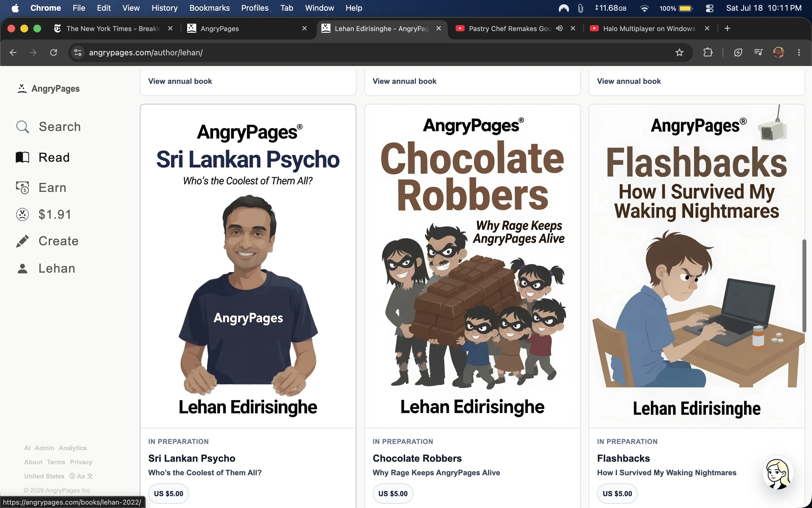This screenshot has width=812, height=508.
Task: Open the $1.91 balance entry
Action: point(44,214)
